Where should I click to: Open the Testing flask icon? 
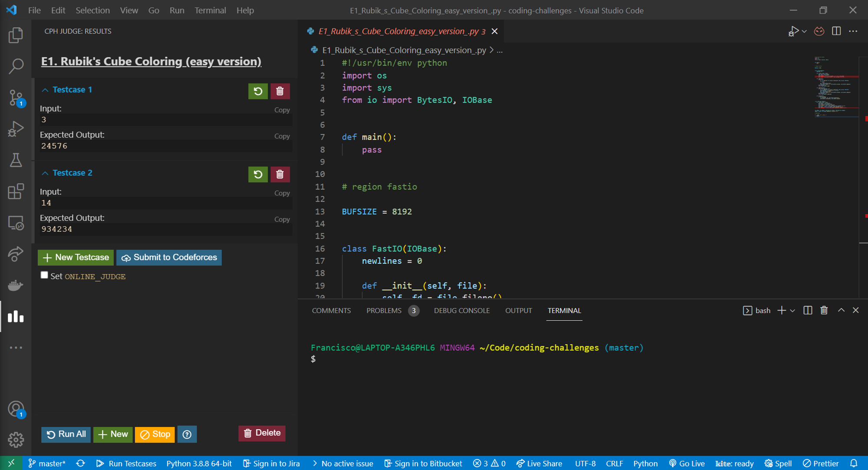16,160
